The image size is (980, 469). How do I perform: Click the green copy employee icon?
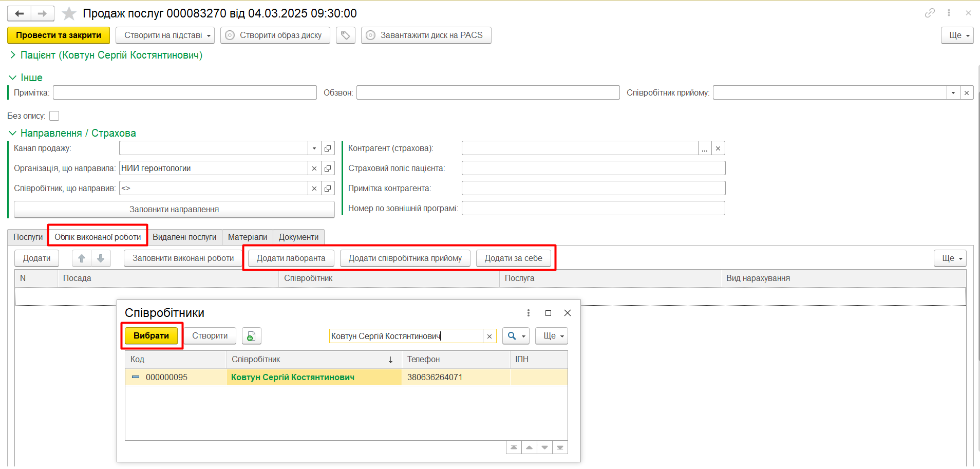tap(251, 336)
